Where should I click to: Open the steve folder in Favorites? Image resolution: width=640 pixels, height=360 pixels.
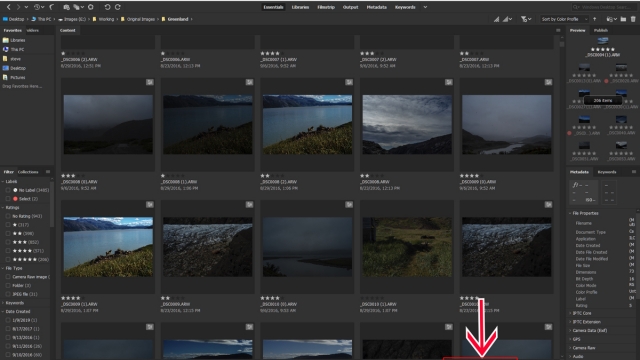11,59
